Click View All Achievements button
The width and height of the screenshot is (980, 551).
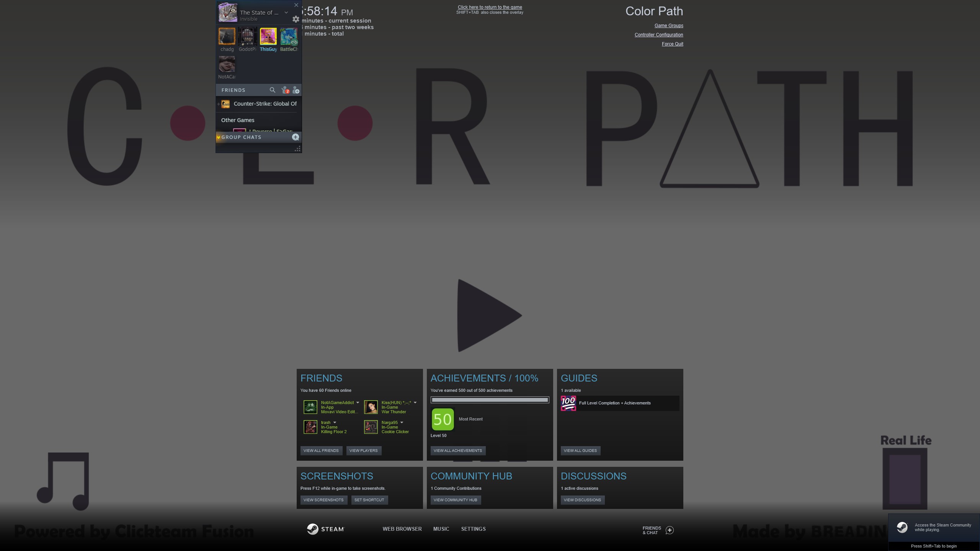457,450
